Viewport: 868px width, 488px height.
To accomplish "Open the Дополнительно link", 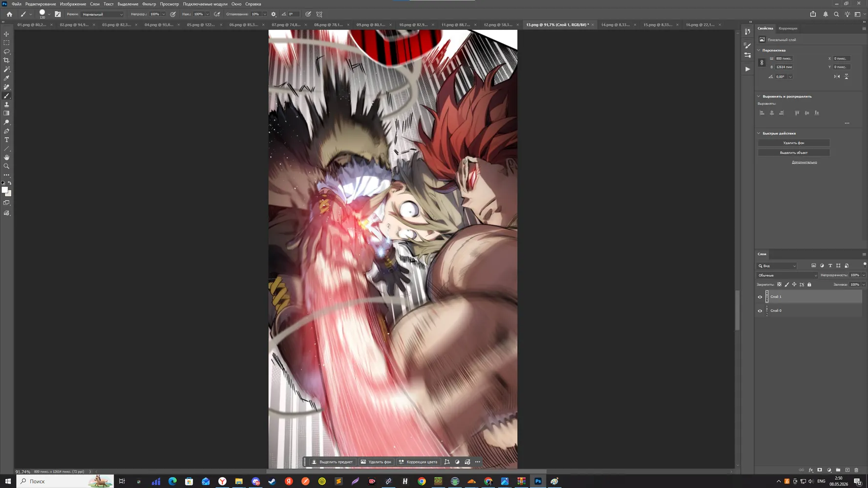I will (x=804, y=162).
